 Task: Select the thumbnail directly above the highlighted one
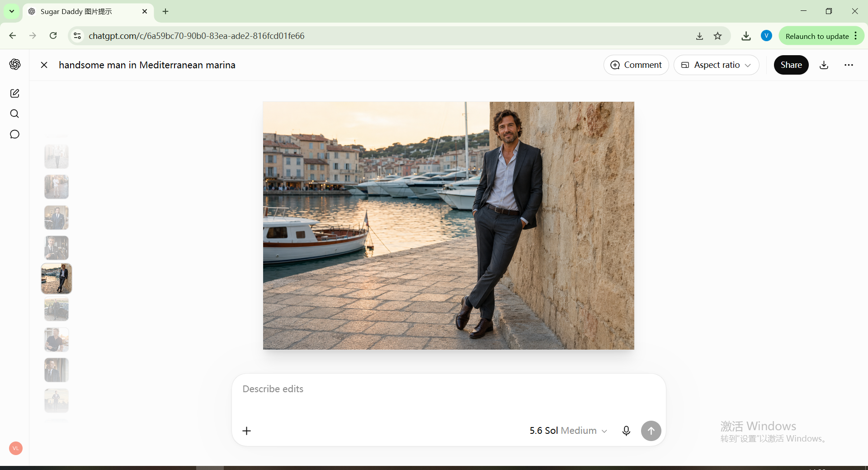57,248
